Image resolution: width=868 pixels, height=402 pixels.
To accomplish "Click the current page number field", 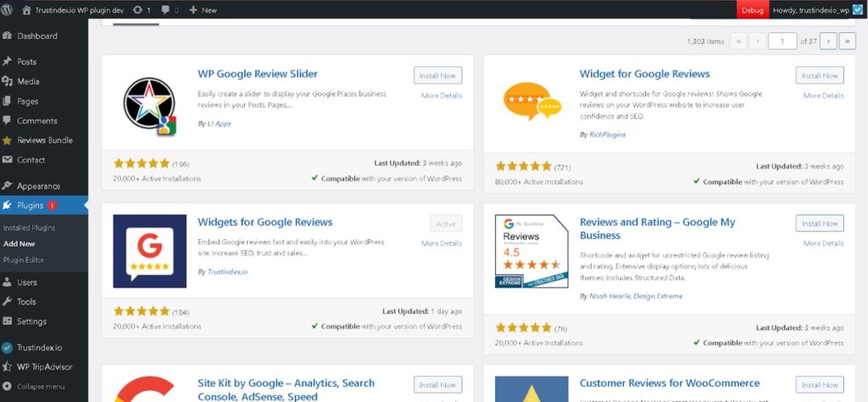I will coord(782,40).
